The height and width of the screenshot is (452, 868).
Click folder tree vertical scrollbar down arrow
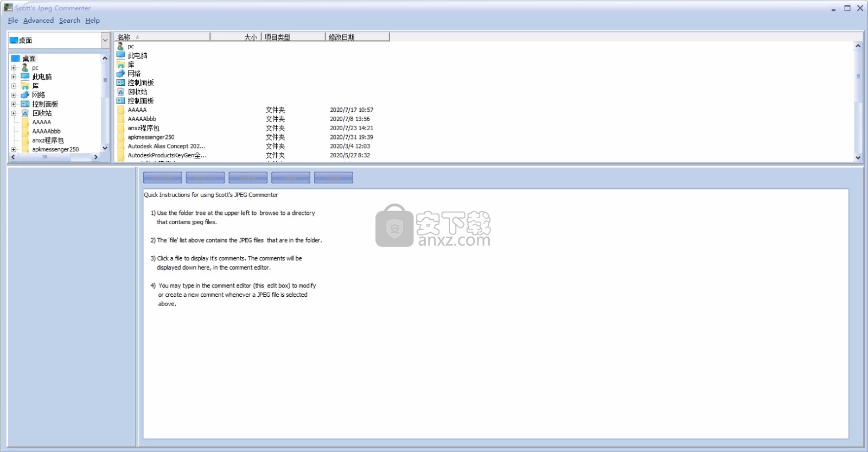pyautogui.click(x=105, y=148)
